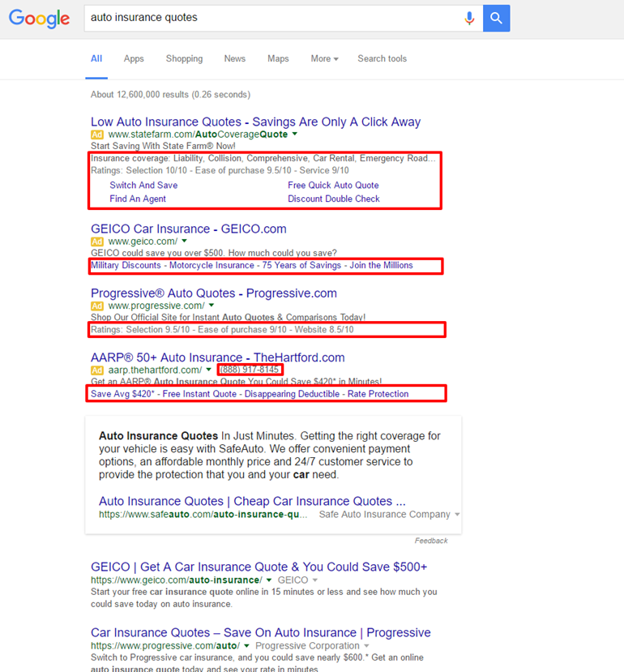
Task: Click Feedback below the featured snippet
Action: pyautogui.click(x=430, y=541)
